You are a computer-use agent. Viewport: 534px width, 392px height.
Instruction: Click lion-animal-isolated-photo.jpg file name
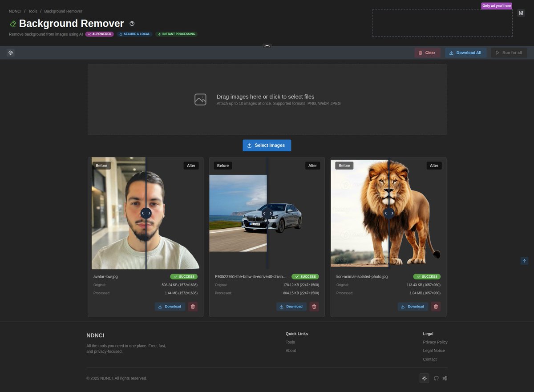pyautogui.click(x=362, y=276)
